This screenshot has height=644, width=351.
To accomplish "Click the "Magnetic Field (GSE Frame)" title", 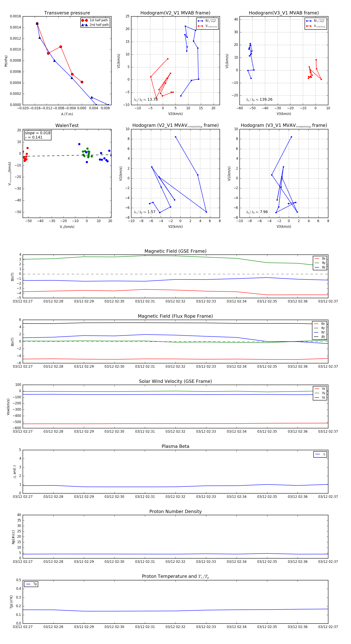I will click(175, 251).
